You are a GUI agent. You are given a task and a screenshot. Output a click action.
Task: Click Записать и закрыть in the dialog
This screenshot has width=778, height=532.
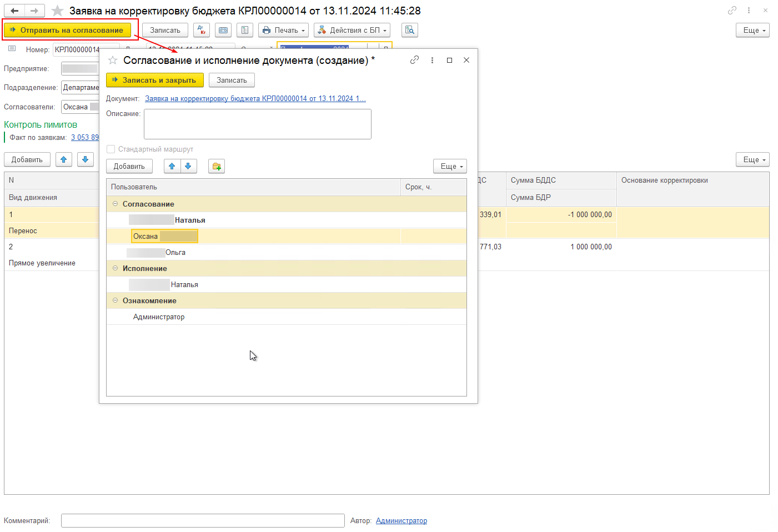pos(155,80)
